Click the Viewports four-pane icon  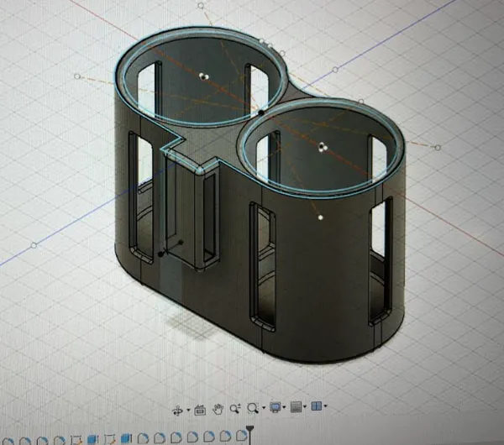pyautogui.click(x=317, y=406)
